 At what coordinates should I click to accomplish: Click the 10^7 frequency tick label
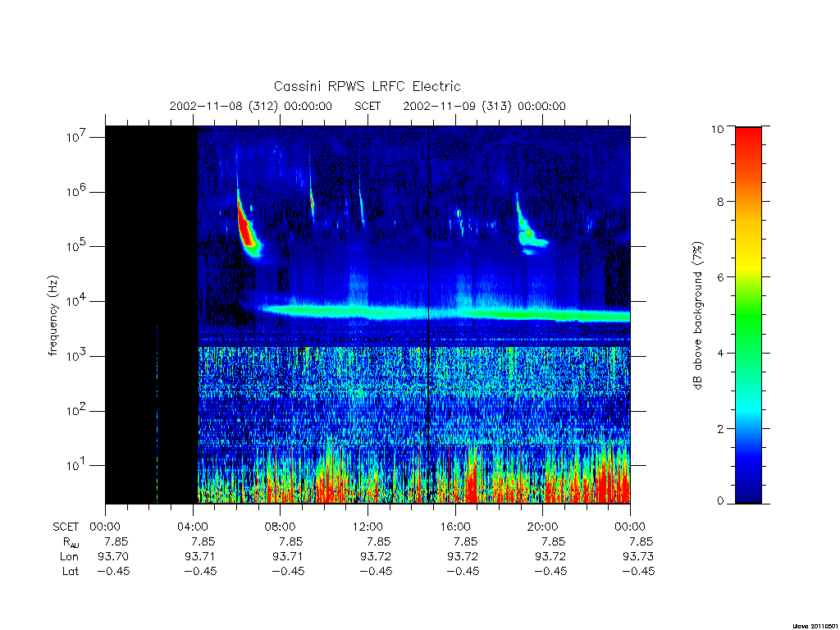click(77, 137)
